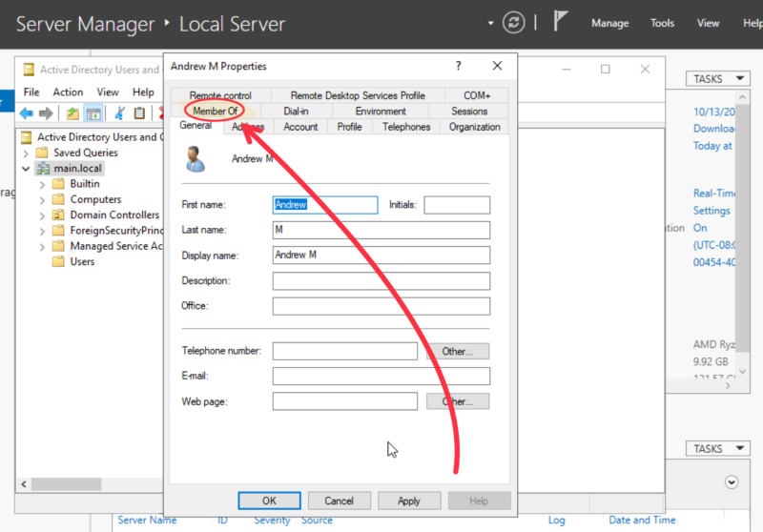Expand the Builtin folder node
Screen dimensions: 763x532
pyautogui.click(x=43, y=184)
